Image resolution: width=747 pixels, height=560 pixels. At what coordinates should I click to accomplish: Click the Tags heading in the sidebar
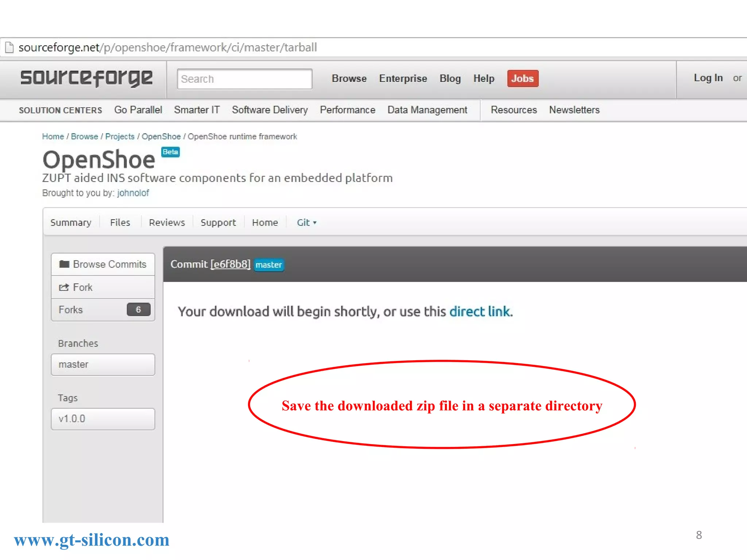(x=68, y=398)
